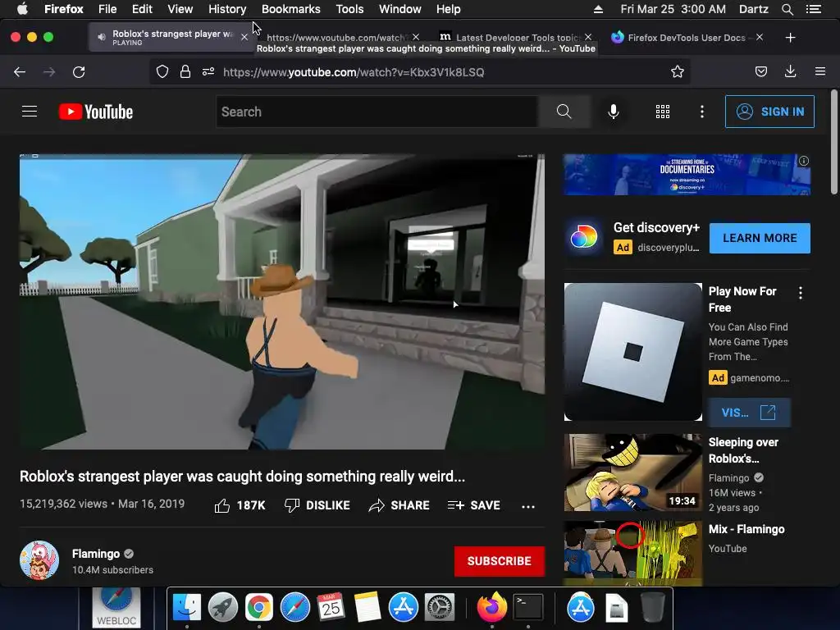840x630 pixels.
Task: Open more actions ellipsis below video
Action: tap(528, 506)
